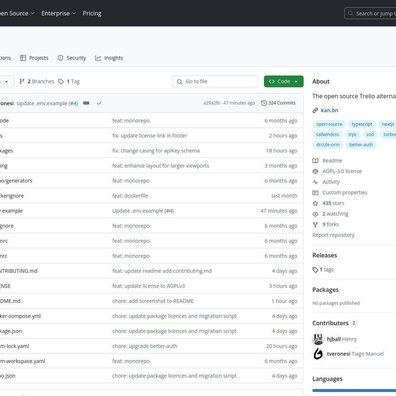Click the Go to file search field
396x396 pixels.
(x=215, y=81)
